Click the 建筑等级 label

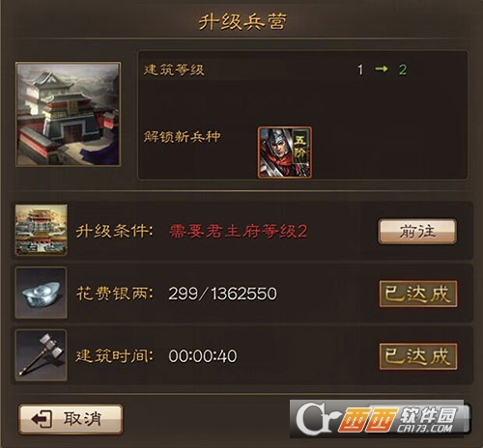174,70
